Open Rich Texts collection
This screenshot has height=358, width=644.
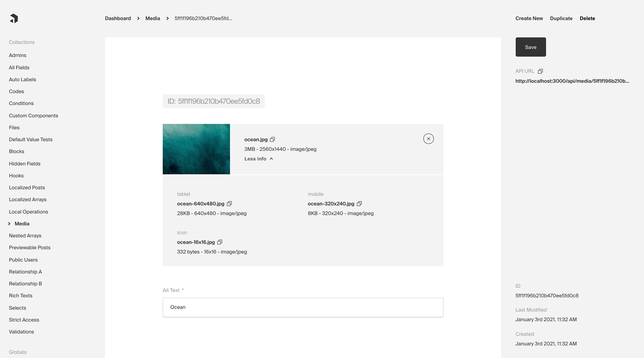21,296
